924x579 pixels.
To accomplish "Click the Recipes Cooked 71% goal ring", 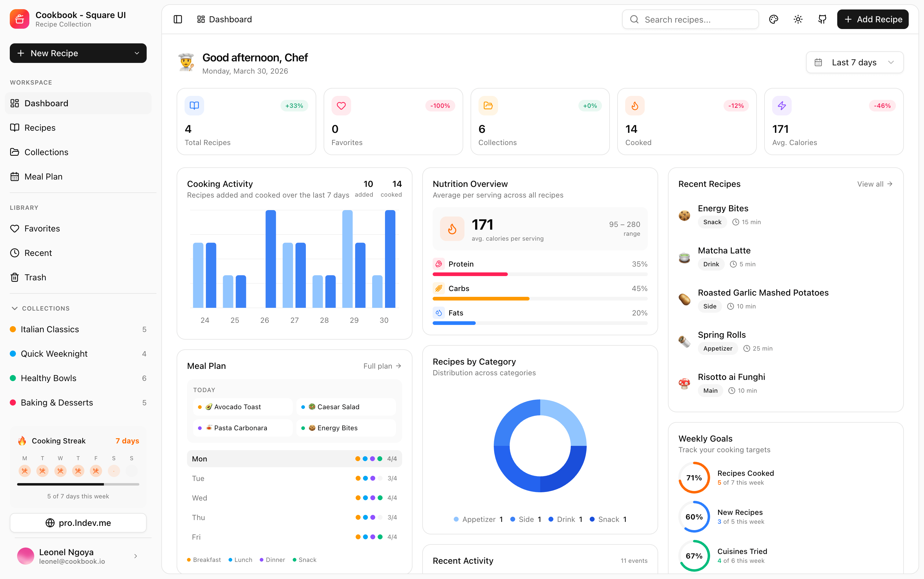I will [x=694, y=478].
